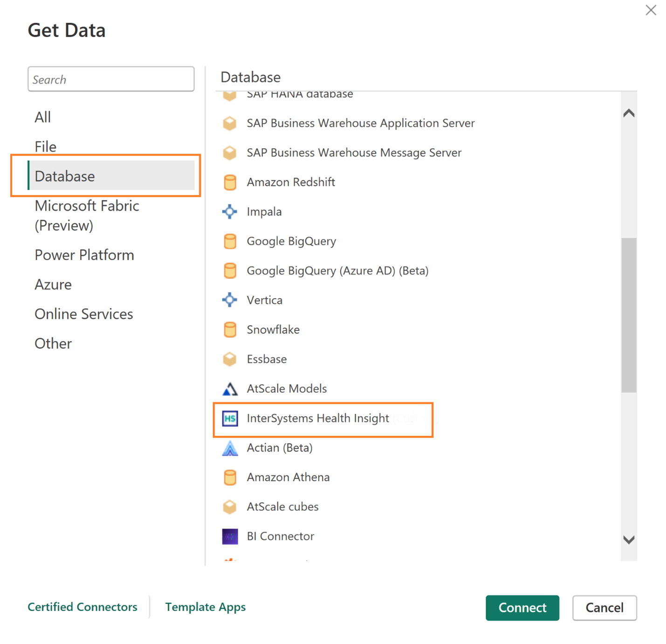Image resolution: width=666 pixels, height=644 pixels.
Task: Select the BI Connector icon
Action: [x=230, y=536]
